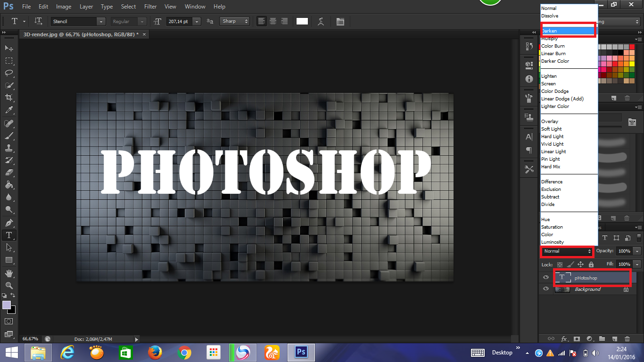Open the Opacity slider arrow

click(637, 251)
